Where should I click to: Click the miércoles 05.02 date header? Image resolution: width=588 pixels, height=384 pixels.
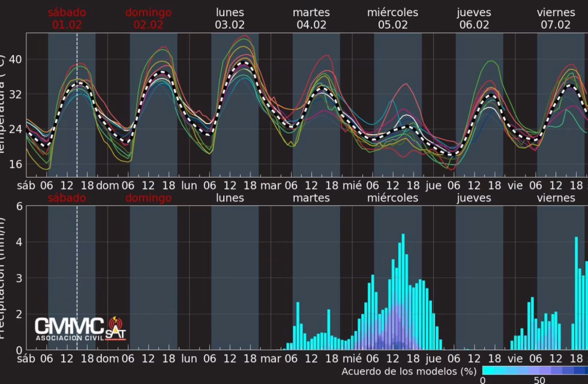point(392,19)
